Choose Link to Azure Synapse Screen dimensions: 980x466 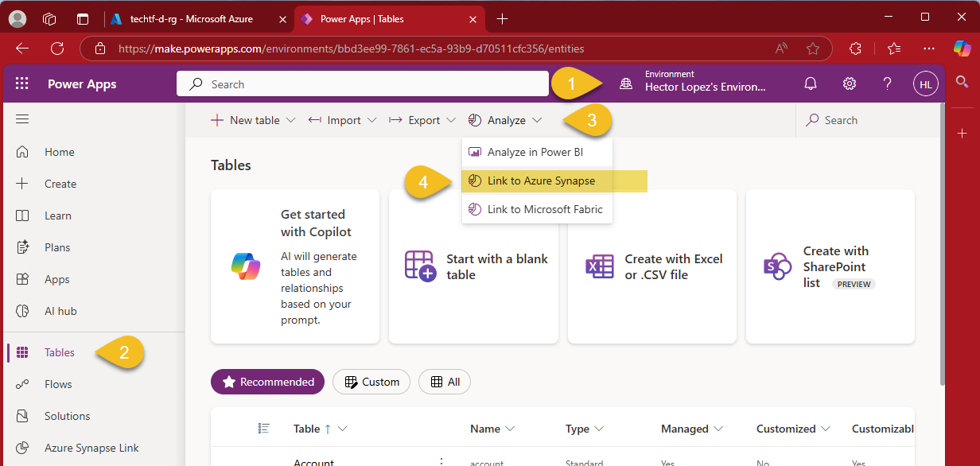click(541, 181)
